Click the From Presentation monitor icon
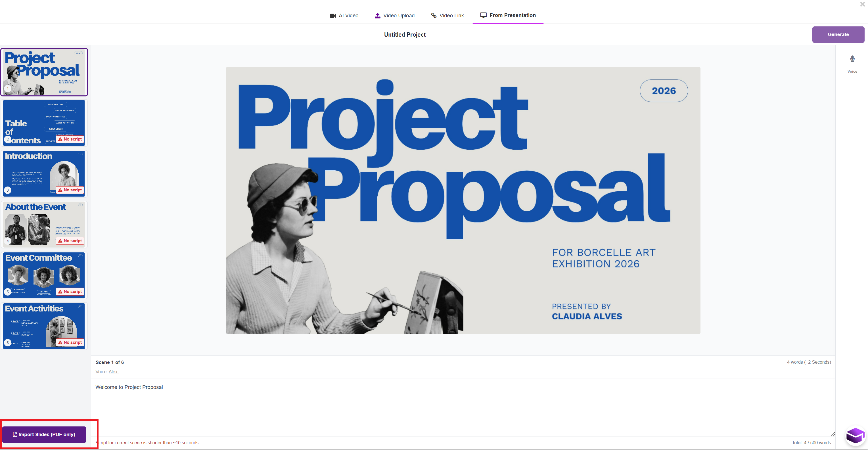The image size is (868, 450). 483,16
